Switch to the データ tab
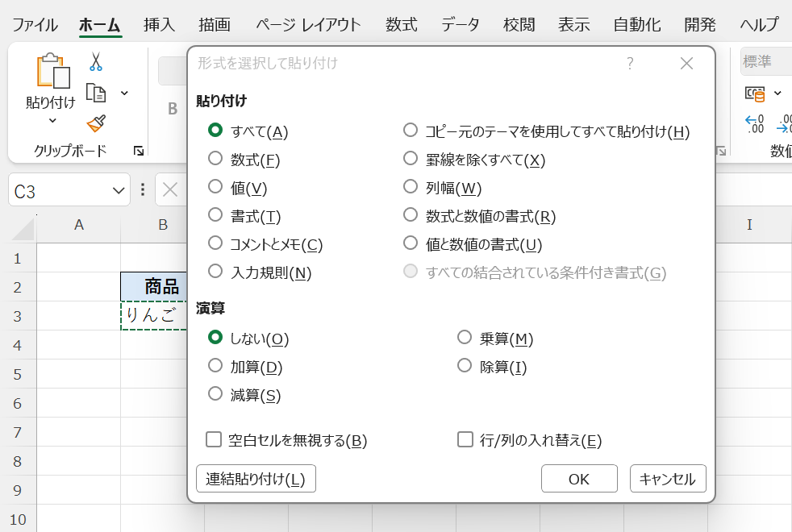The height and width of the screenshot is (532, 792). click(460, 24)
